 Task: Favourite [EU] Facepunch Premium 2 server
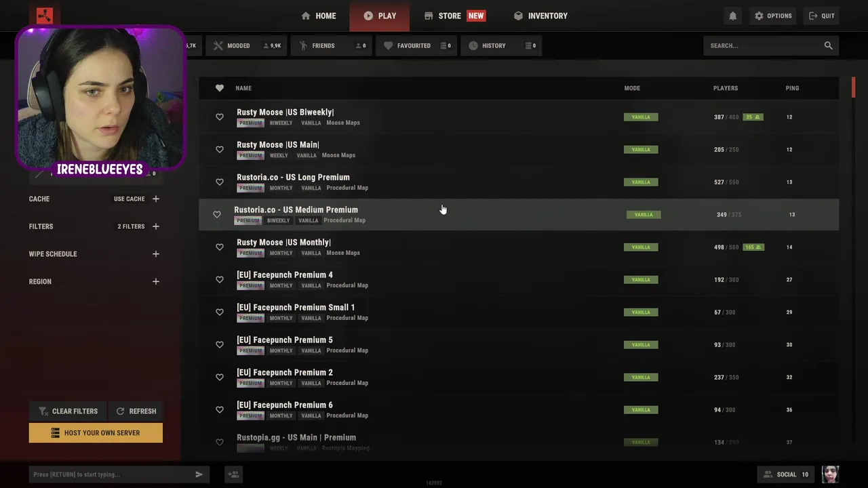[x=219, y=378]
